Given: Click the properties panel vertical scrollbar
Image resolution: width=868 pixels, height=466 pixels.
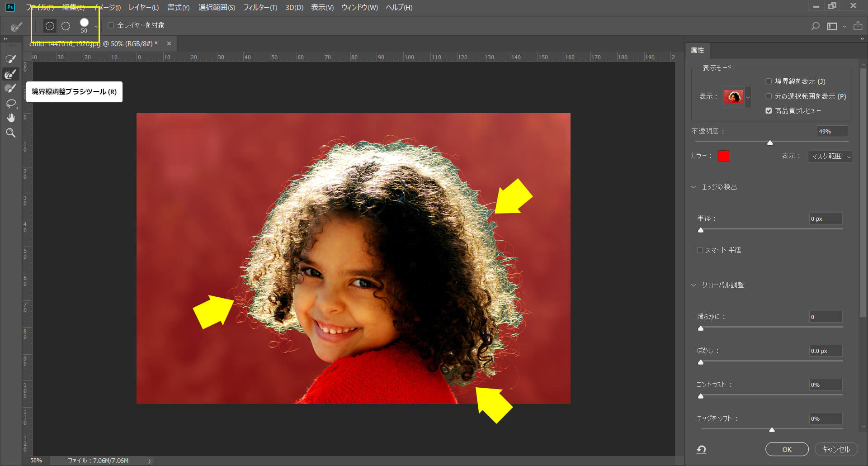Looking at the screenshot, I should tap(863, 192).
